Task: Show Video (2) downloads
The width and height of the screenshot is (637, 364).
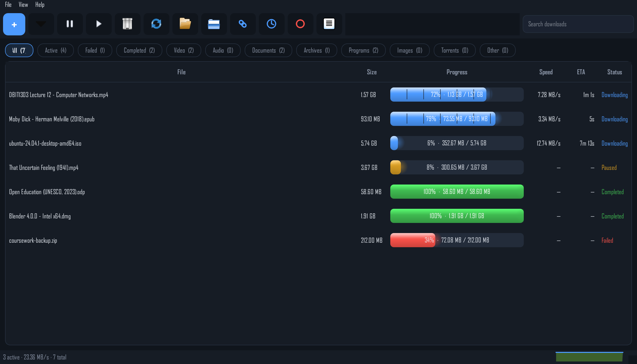Action: [184, 50]
